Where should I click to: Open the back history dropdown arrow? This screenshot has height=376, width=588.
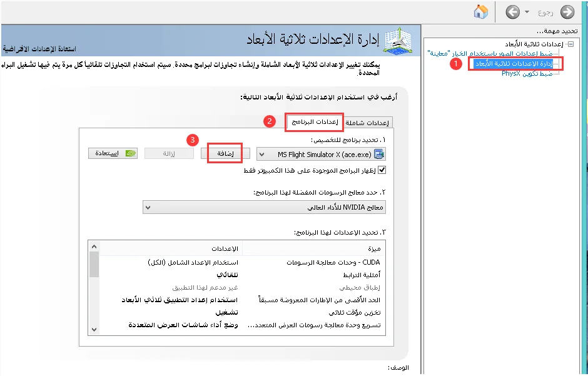527,12
